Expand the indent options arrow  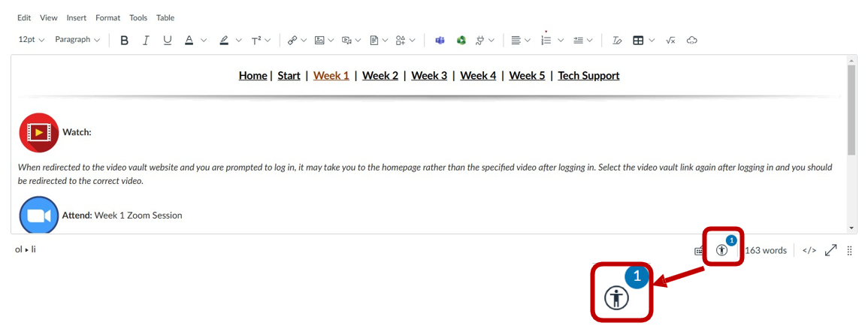point(590,41)
